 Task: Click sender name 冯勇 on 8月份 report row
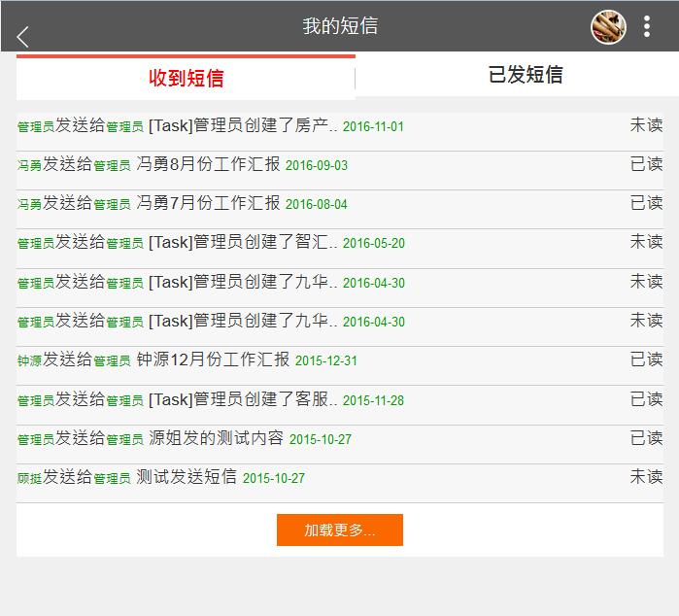pos(29,166)
